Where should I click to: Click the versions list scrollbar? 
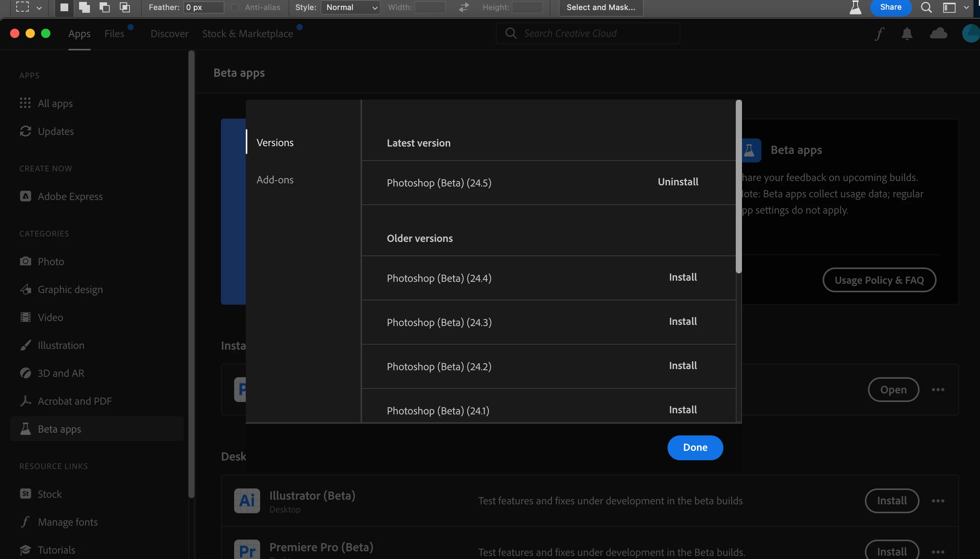(738, 186)
